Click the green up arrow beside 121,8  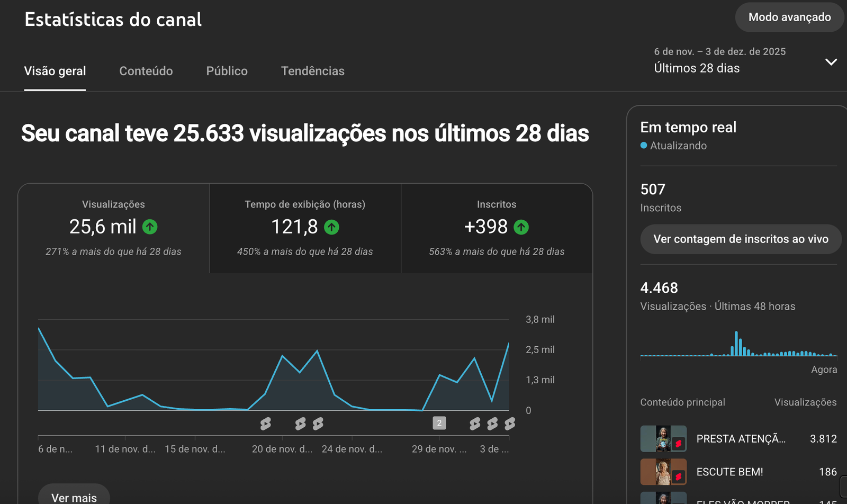pos(331,227)
